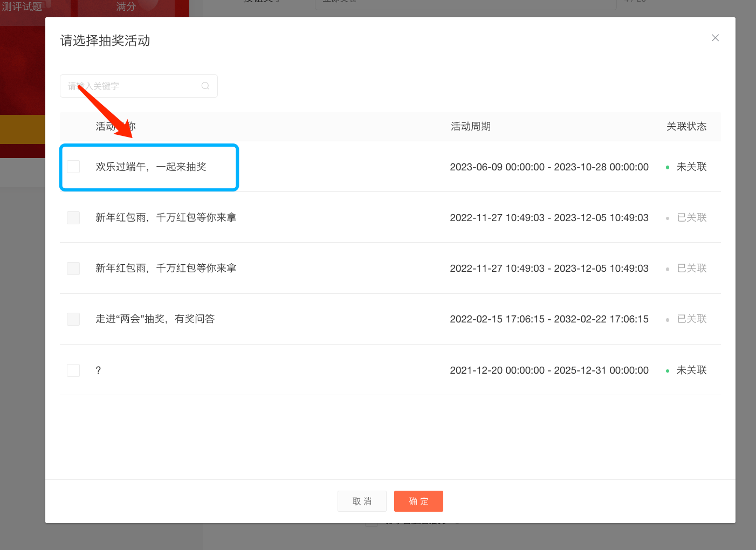756x550 pixels.
Task: Confirm selection with 确定 button
Action: coord(418,501)
